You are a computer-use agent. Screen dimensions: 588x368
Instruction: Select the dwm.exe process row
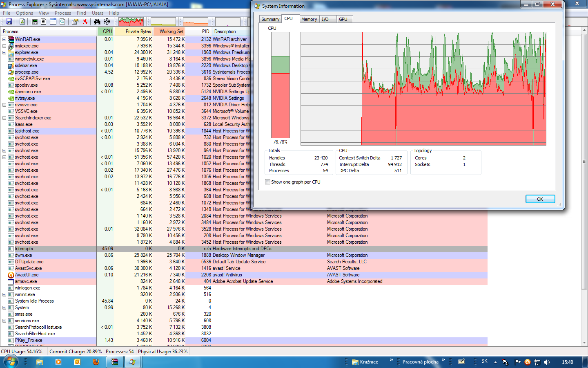click(244, 255)
